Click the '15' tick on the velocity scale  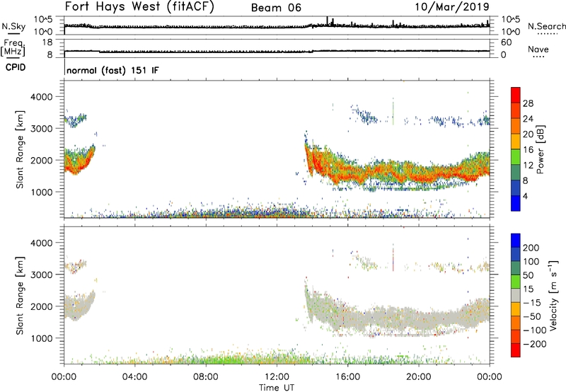(x=528, y=289)
